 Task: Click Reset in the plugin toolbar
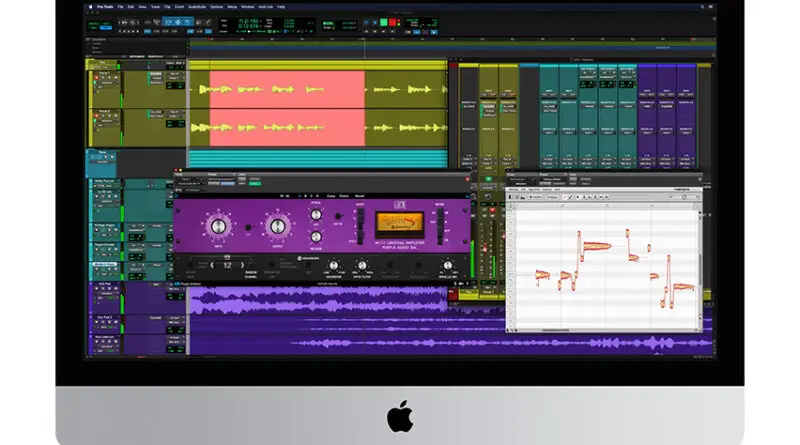(x=360, y=196)
